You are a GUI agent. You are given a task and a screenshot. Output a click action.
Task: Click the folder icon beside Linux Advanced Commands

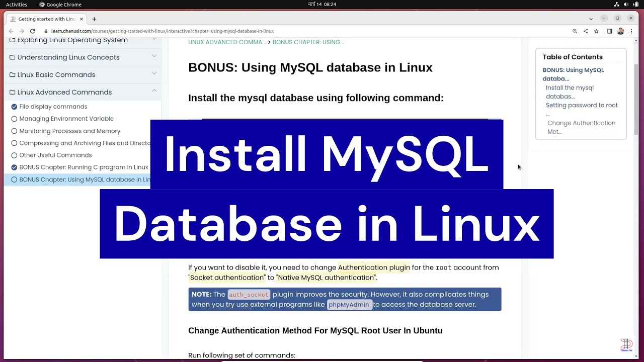click(13, 93)
